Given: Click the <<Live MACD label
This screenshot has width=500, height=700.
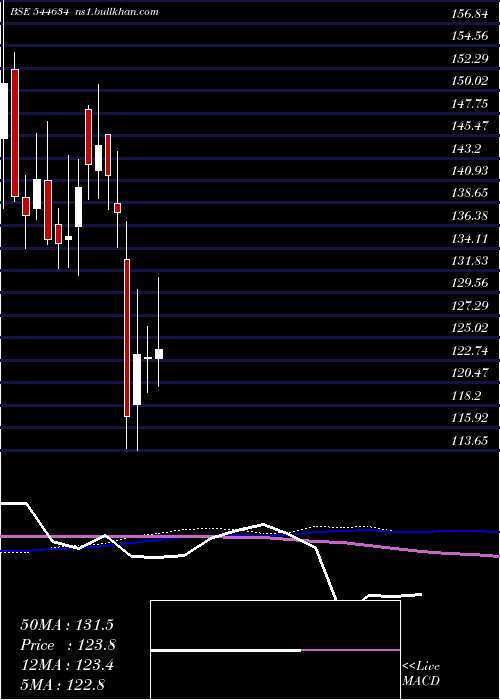Looking at the screenshot, I should pos(421,673).
